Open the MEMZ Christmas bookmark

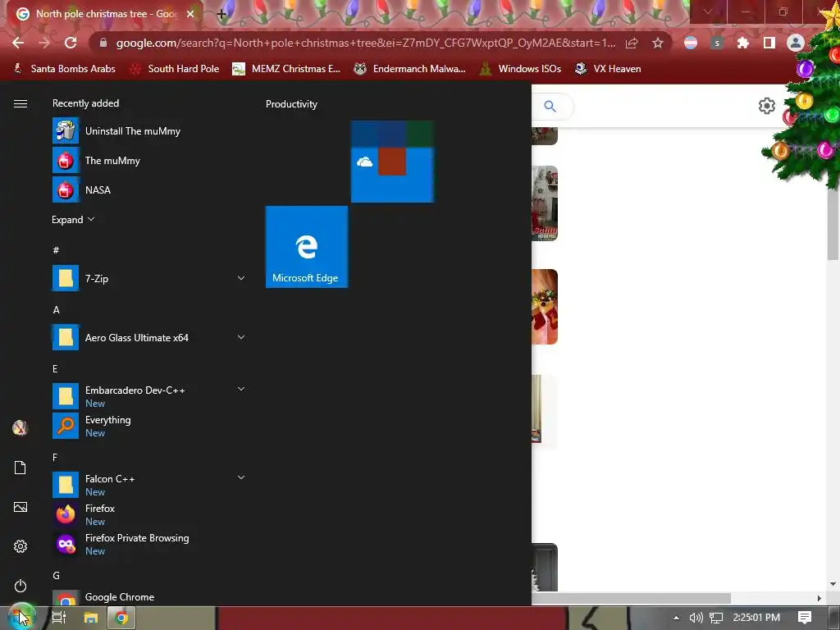[286, 69]
